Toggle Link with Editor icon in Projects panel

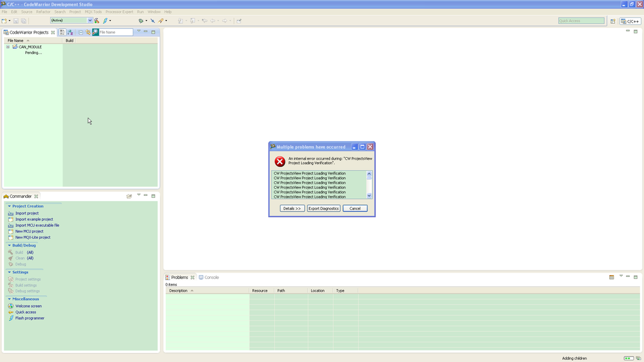pyautogui.click(x=88, y=32)
